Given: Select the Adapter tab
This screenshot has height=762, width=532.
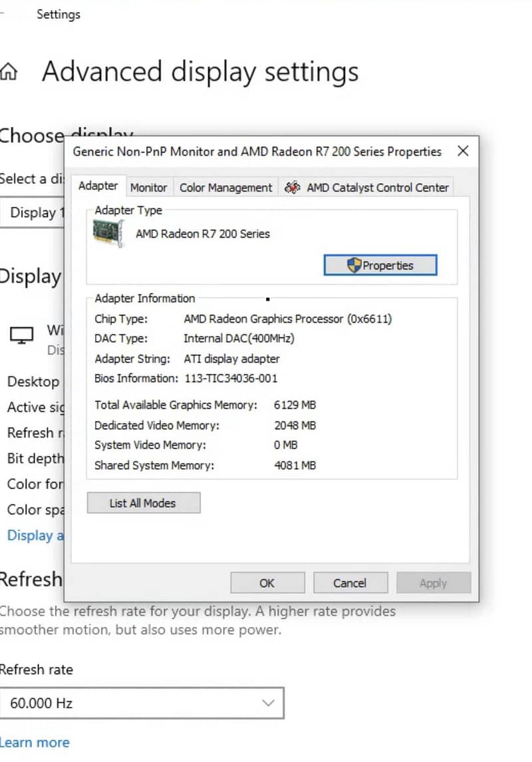Looking at the screenshot, I should 98,186.
